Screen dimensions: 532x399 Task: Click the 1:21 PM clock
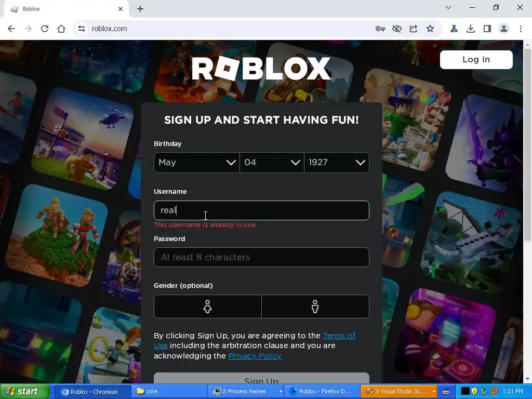[x=513, y=392]
